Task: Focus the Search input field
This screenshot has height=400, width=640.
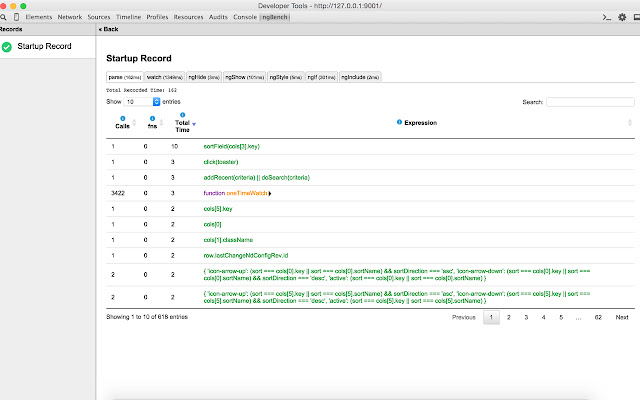Action: tap(590, 102)
